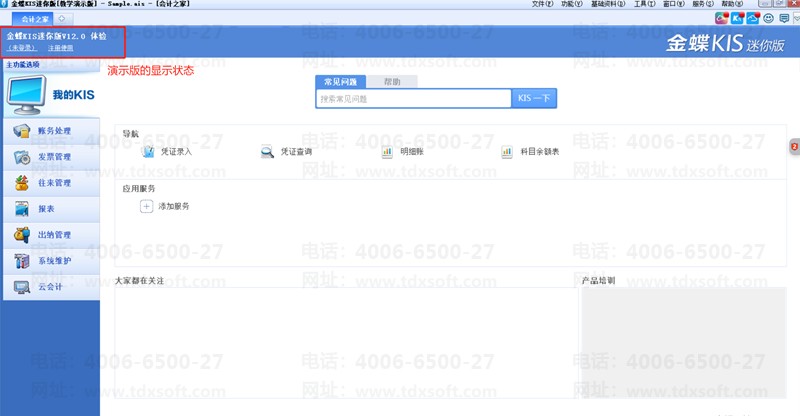This screenshot has height=416, width=800.
Task: Open the 账务处理 module
Action: (51, 131)
